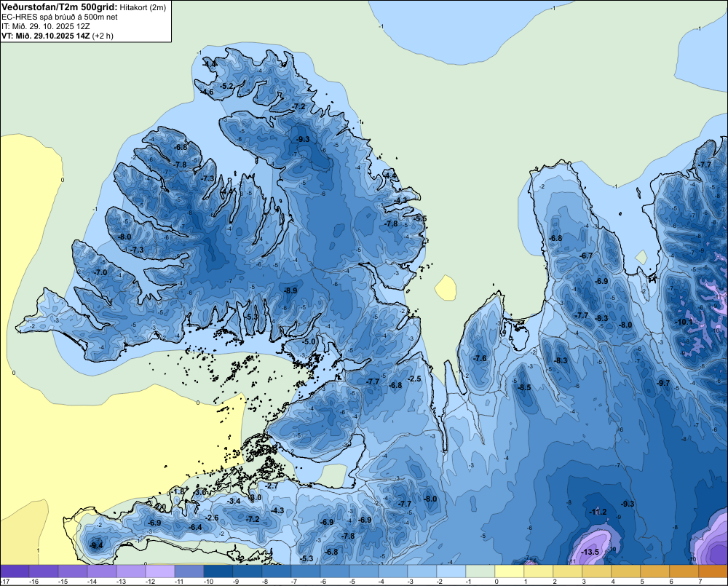Click the -7.6 temperature label

pos(480,358)
